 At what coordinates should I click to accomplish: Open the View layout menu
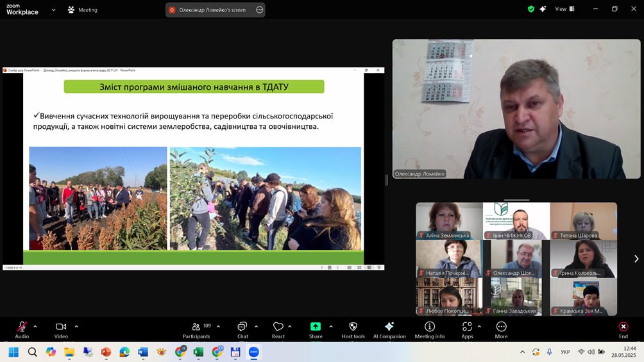pos(564,9)
